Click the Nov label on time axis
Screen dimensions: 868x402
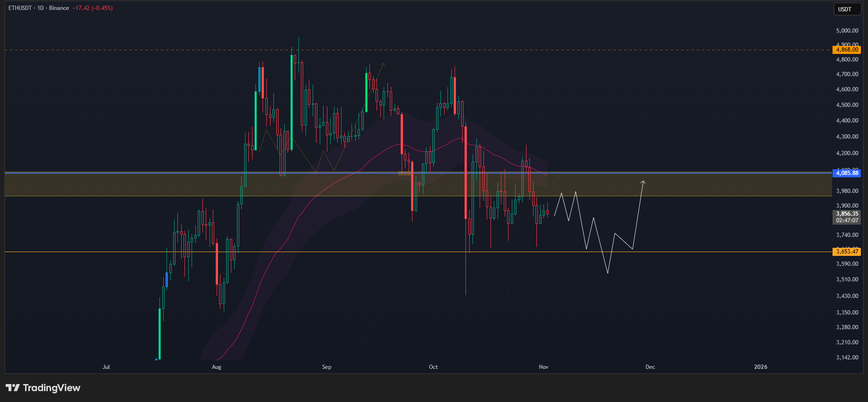tap(544, 367)
